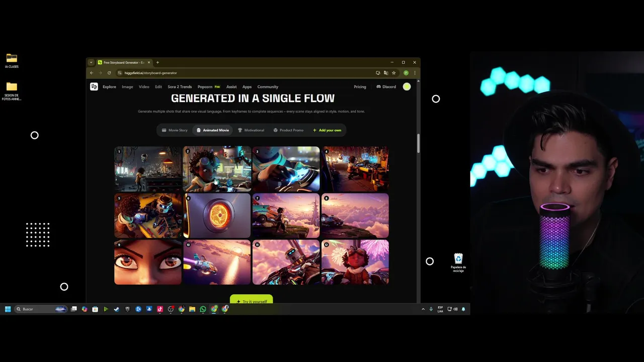Open the Windows Start menu
Viewport: 644px width, 362px height.
pos(8,309)
